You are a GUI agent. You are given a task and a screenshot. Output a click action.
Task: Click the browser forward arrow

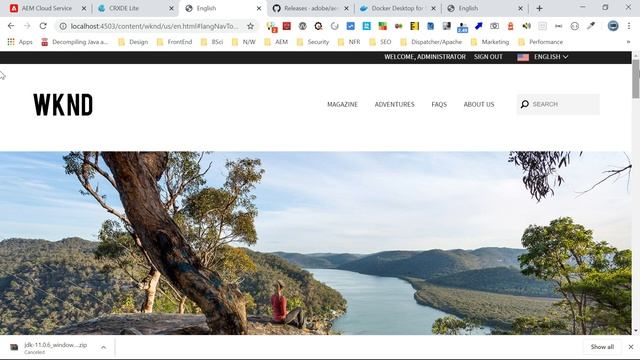tap(27, 26)
